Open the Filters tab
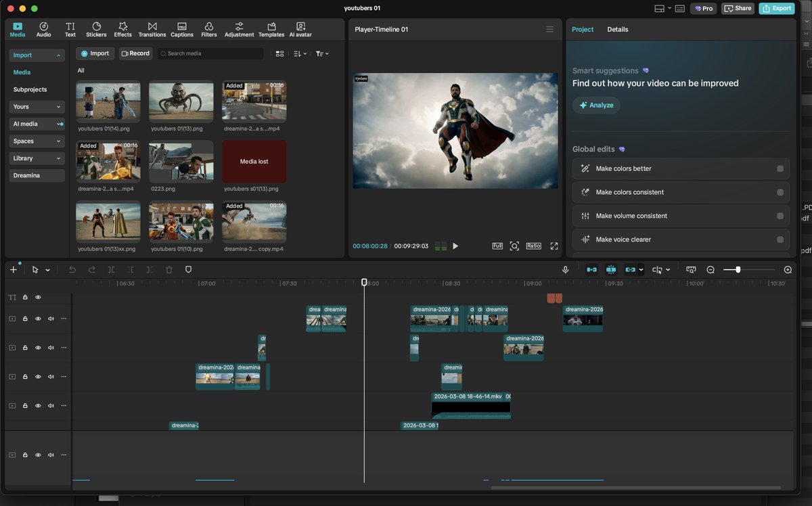Viewport: 812px width, 506px height. click(x=209, y=29)
